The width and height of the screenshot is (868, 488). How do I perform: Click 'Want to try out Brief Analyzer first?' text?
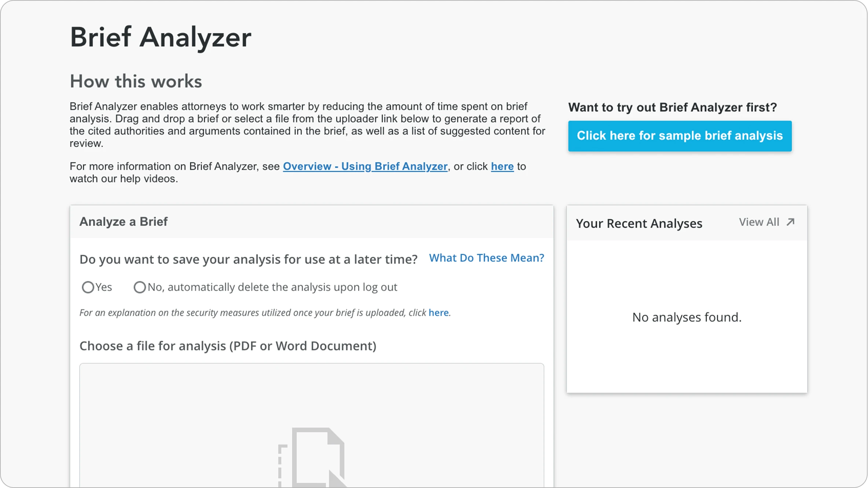672,107
